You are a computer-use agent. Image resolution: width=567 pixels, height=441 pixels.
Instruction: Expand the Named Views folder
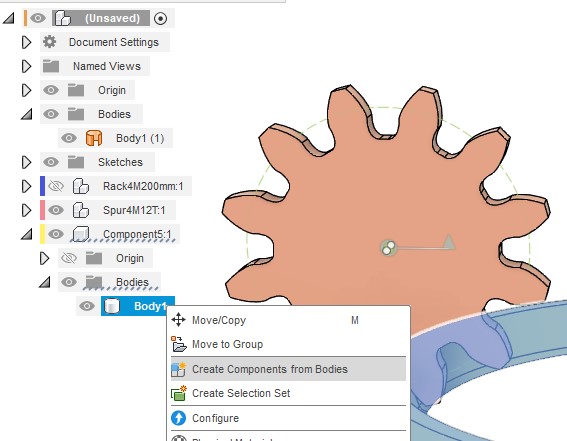[26, 66]
